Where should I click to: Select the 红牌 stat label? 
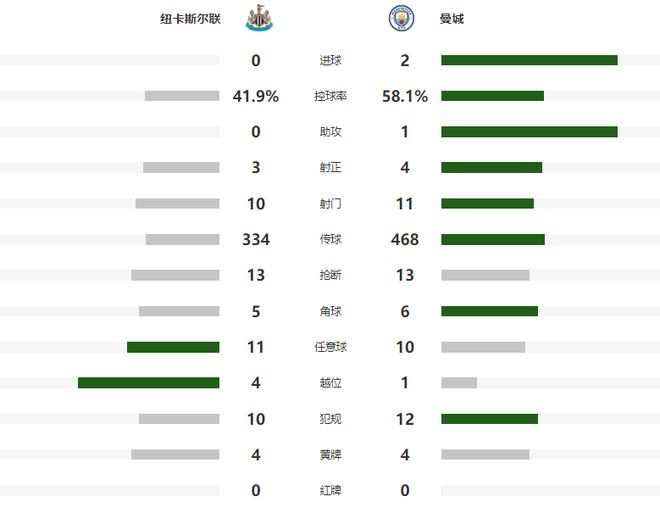click(330, 491)
